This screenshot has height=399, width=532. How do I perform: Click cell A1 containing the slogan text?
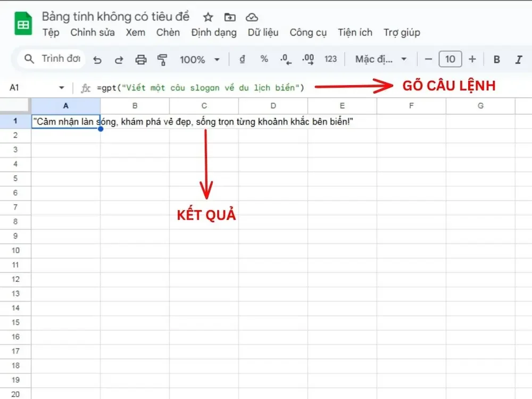click(66, 121)
